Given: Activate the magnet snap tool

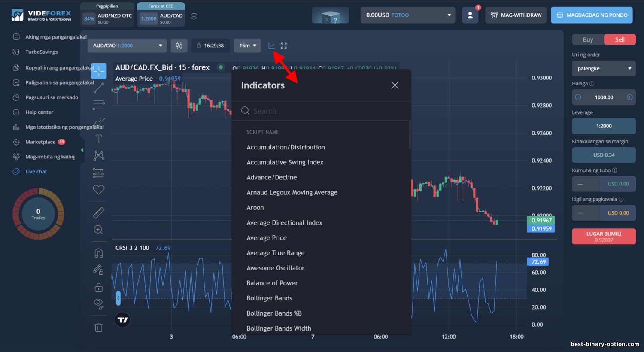Looking at the screenshot, I should (x=99, y=253).
